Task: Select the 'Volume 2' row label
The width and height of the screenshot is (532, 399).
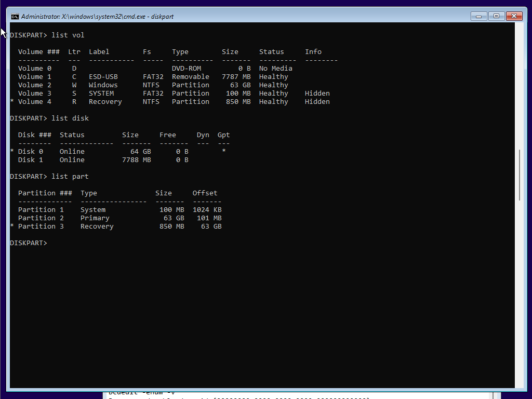Action: tap(35, 85)
